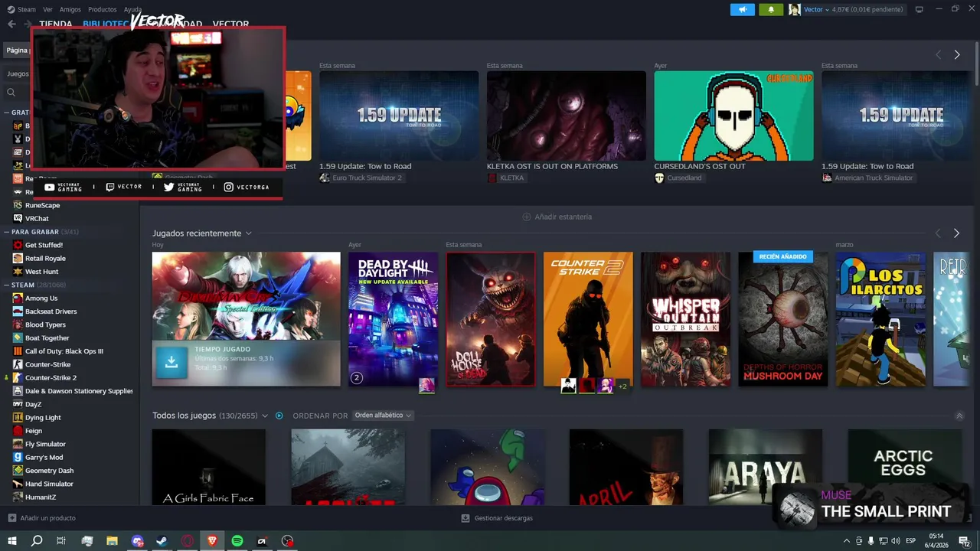Viewport: 980px width, 551px height.
Task: Click the Gestionar descargas download icon
Action: (465, 518)
